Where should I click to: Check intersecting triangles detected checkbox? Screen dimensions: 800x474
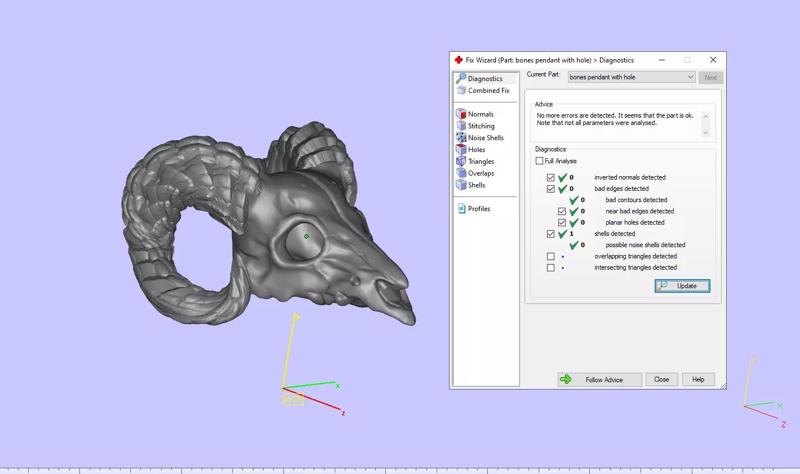point(551,268)
